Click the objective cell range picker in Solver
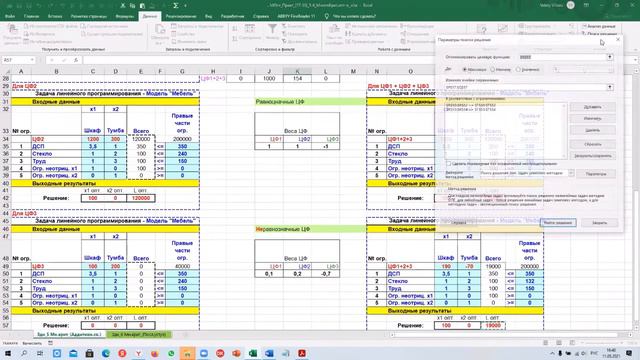The width and height of the screenshot is (640, 360). (x=609, y=57)
